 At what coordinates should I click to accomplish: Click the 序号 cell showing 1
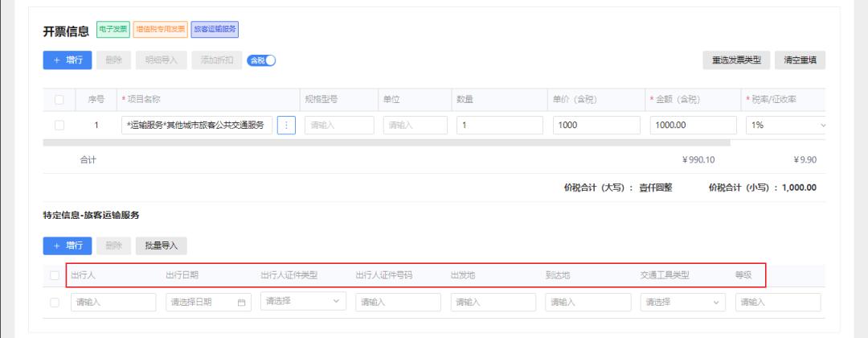tap(96, 126)
